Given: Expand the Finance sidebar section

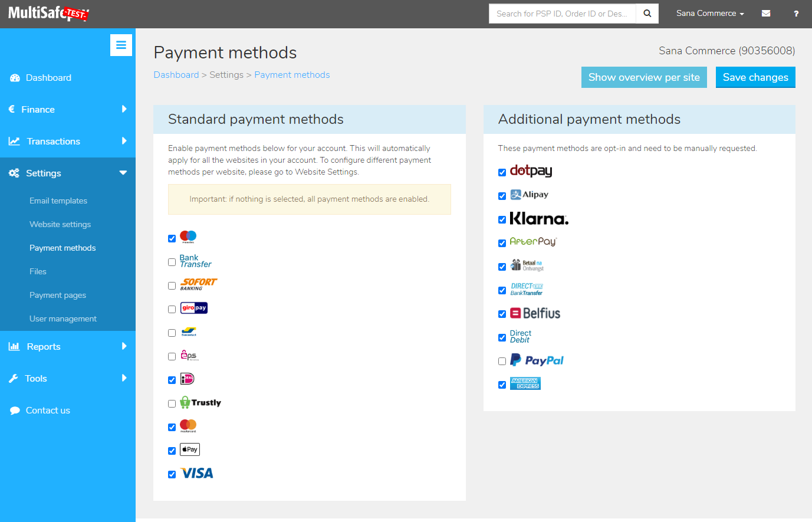Looking at the screenshot, I should [x=68, y=110].
